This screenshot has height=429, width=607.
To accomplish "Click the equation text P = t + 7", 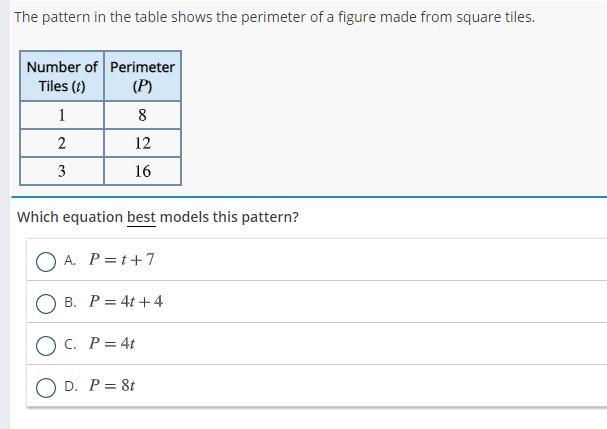I will [122, 259].
